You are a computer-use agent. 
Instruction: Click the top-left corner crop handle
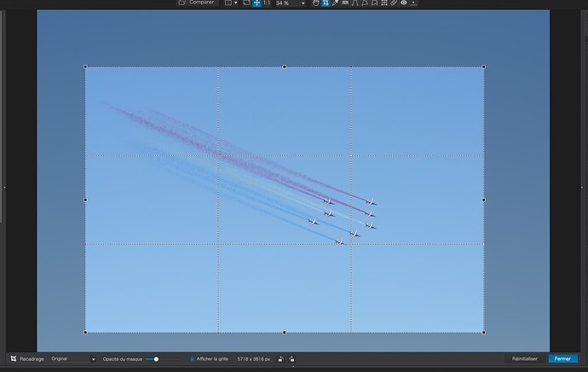coord(85,67)
